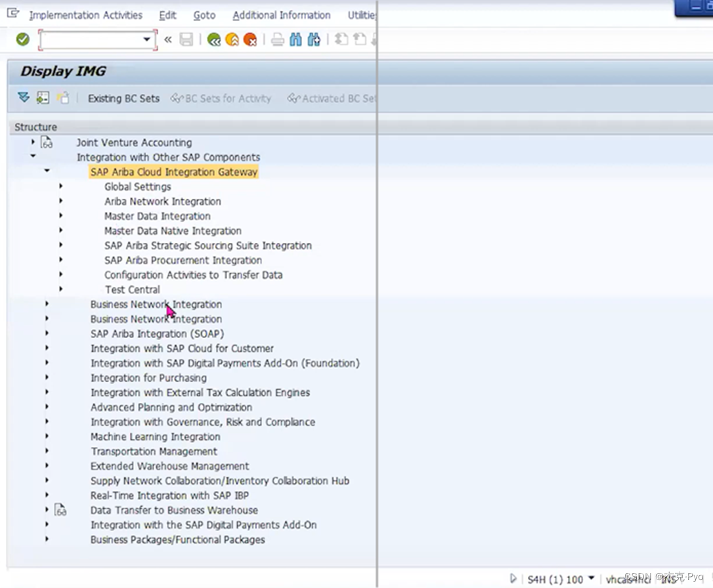713x588 pixels.
Task: Expand SAP Ariba Integration (SOAP) node arrow
Action: (47, 333)
